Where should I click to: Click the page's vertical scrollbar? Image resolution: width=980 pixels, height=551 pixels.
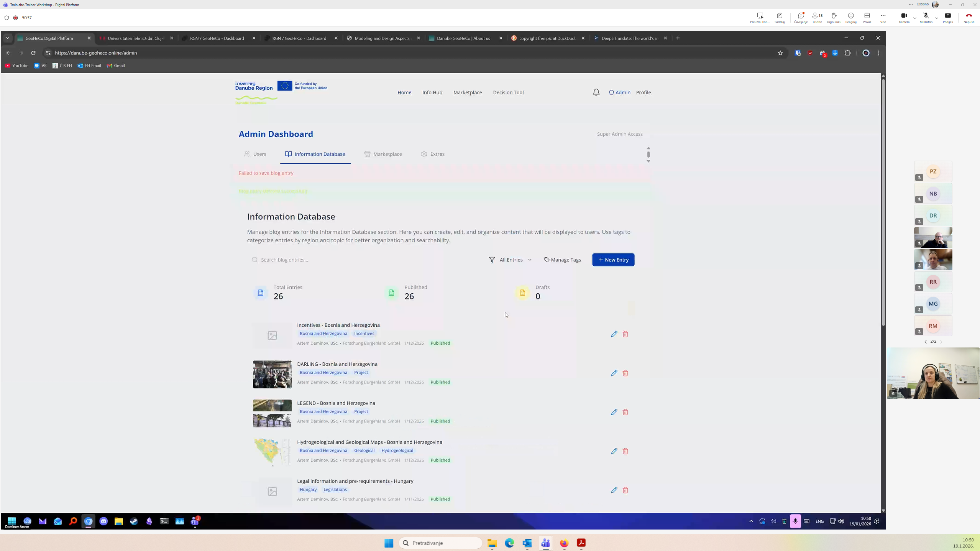tap(883, 199)
